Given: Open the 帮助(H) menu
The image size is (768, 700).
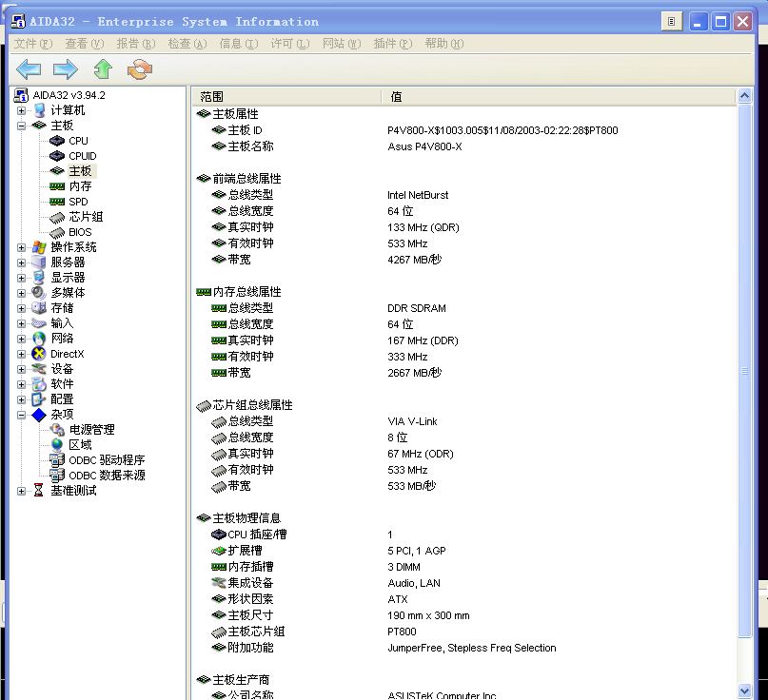Looking at the screenshot, I should pos(443,44).
